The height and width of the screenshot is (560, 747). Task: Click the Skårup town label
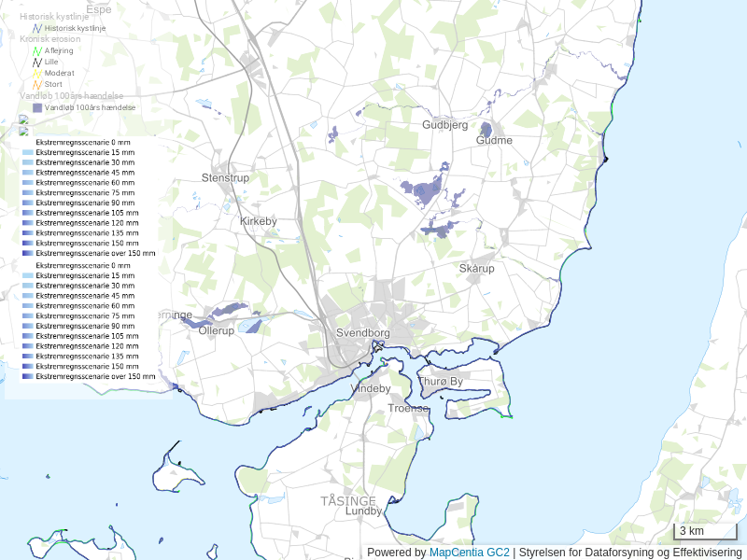tap(476, 268)
